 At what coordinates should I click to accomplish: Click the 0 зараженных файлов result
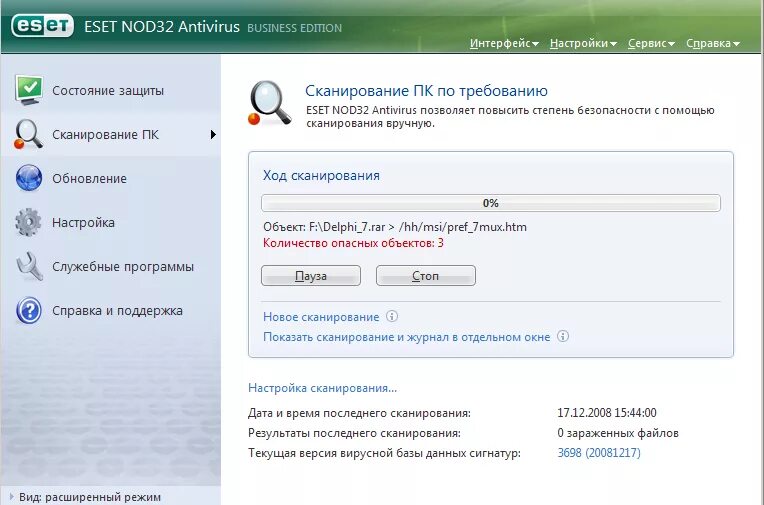point(618,433)
